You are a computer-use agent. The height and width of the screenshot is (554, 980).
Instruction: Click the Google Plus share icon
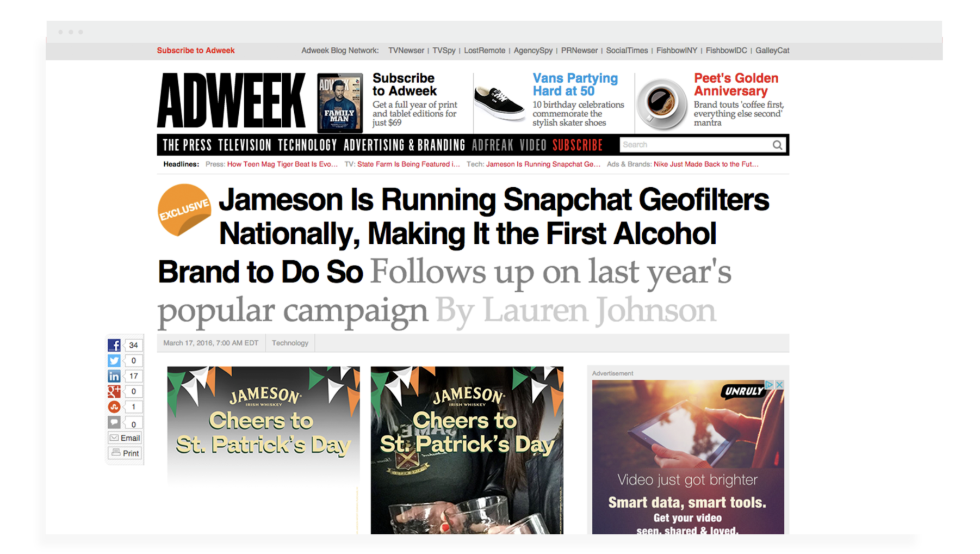(x=114, y=391)
